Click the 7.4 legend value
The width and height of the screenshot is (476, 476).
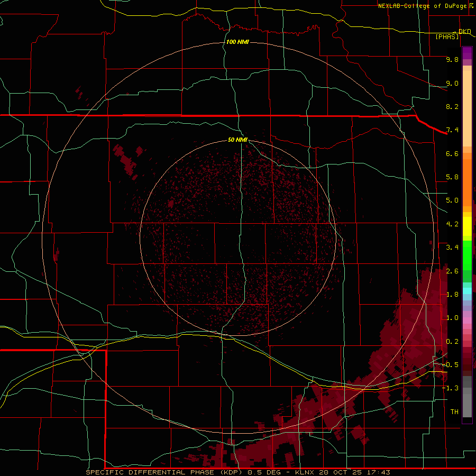click(452, 130)
